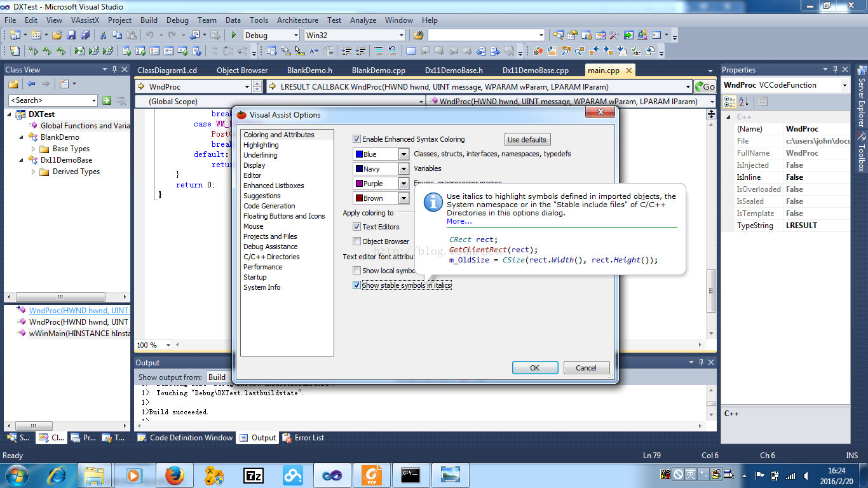Screen dimensions: 868x488
Task: Click the Class View New Folder icon
Action: (13, 84)
